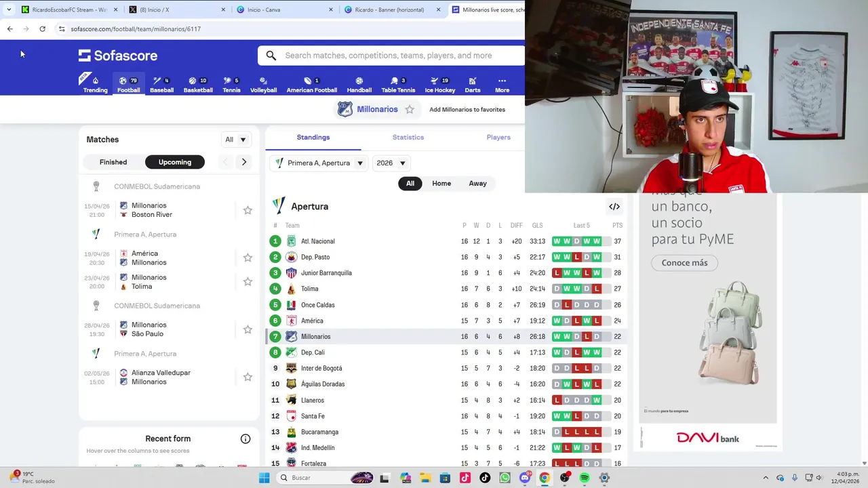
Task: Open the embed code icon for Apertura
Action: [x=614, y=207]
